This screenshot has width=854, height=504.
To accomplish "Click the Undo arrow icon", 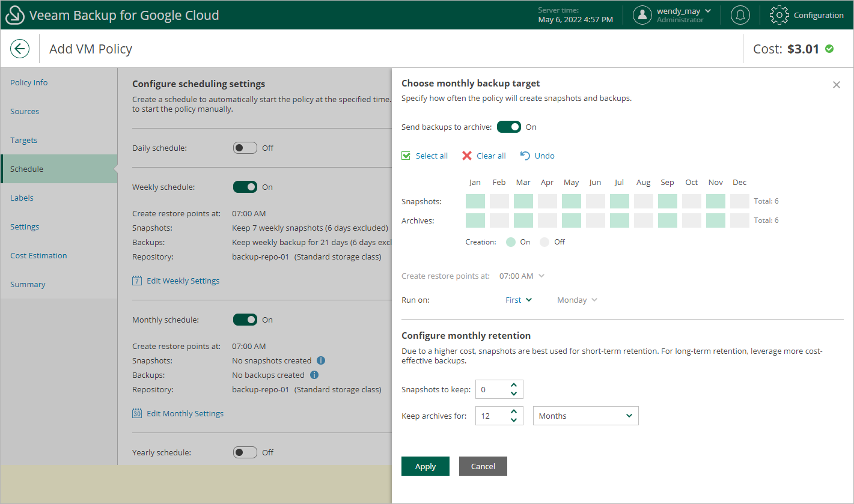I will (525, 156).
